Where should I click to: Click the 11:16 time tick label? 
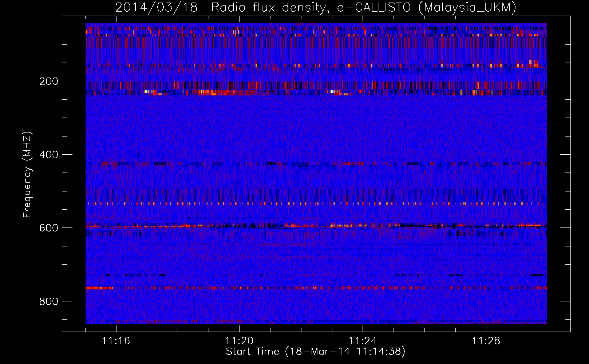click(116, 341)
